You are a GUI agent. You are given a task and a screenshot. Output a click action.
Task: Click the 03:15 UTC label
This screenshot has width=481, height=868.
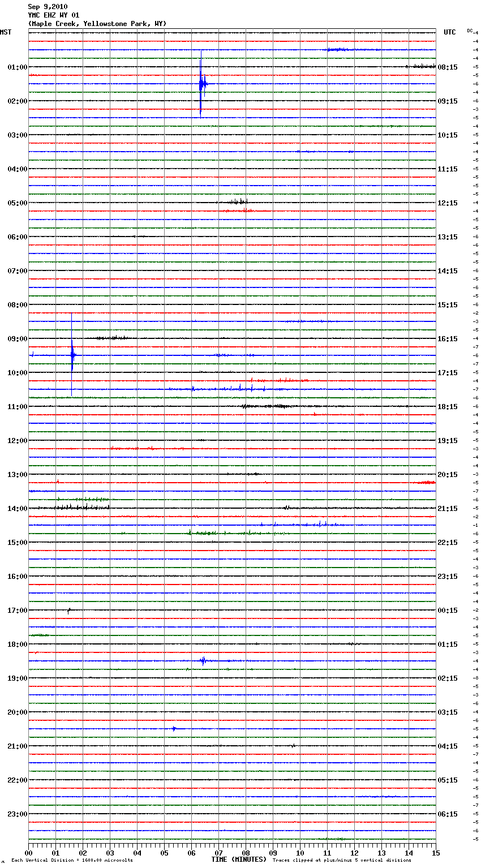[x=448, y=712]
